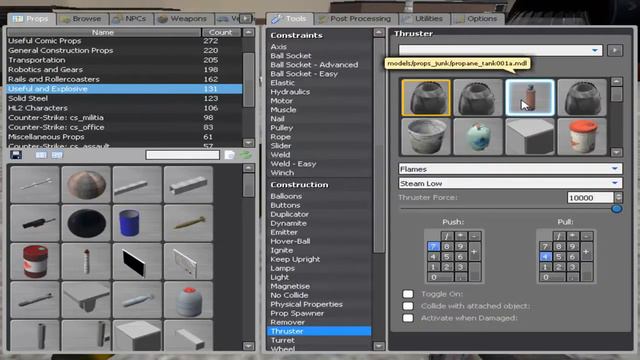Viewport: 640px width, 360px height.
Task: Open the Weapons tab
Action: (x=183, y=19)
